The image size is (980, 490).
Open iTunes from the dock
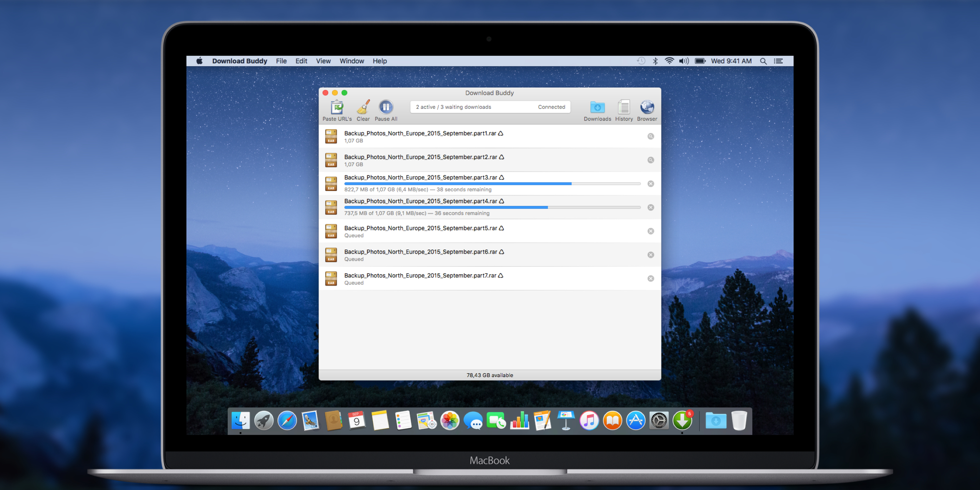pos(589,420)
